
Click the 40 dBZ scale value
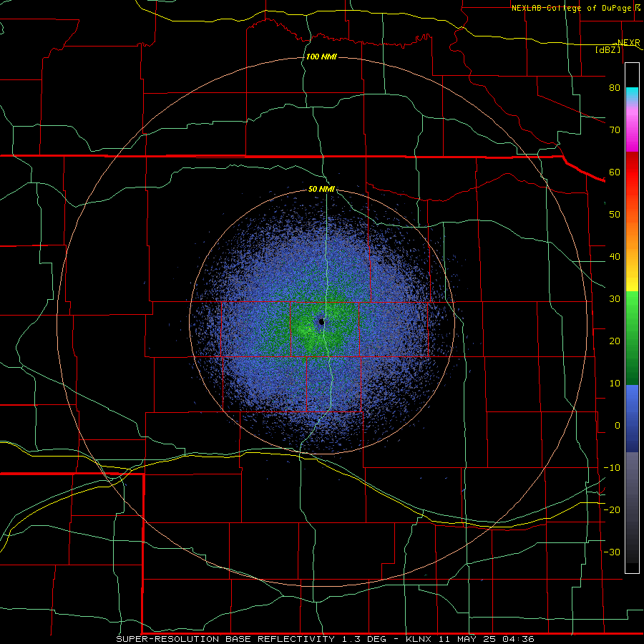615,257
